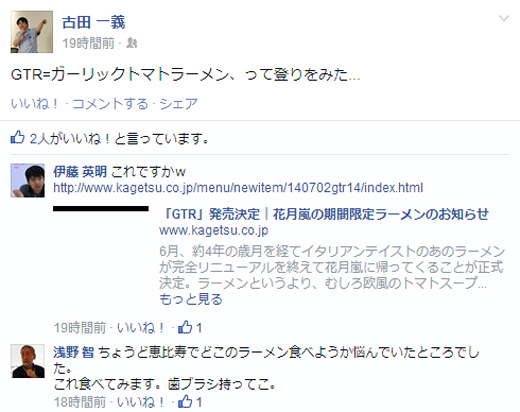Like 伊藤 英明's comment via いいね！
The width and height of the screenshot is (520, 412).
[x=141, y=328]
